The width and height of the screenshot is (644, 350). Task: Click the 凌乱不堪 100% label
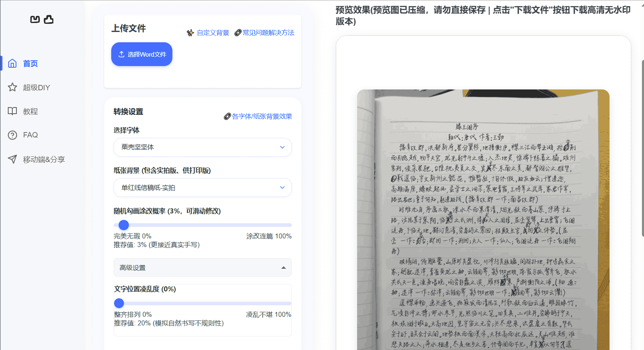pos(268,315)
